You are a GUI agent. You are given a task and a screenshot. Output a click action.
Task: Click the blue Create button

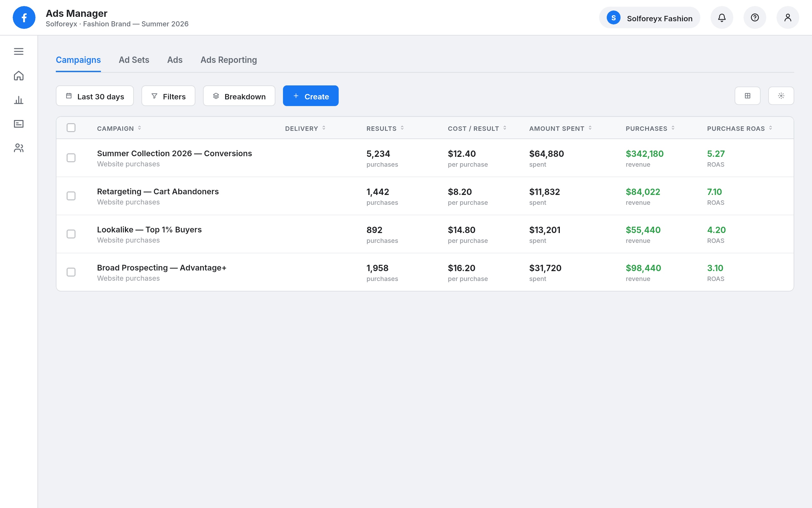pos(311,96)
